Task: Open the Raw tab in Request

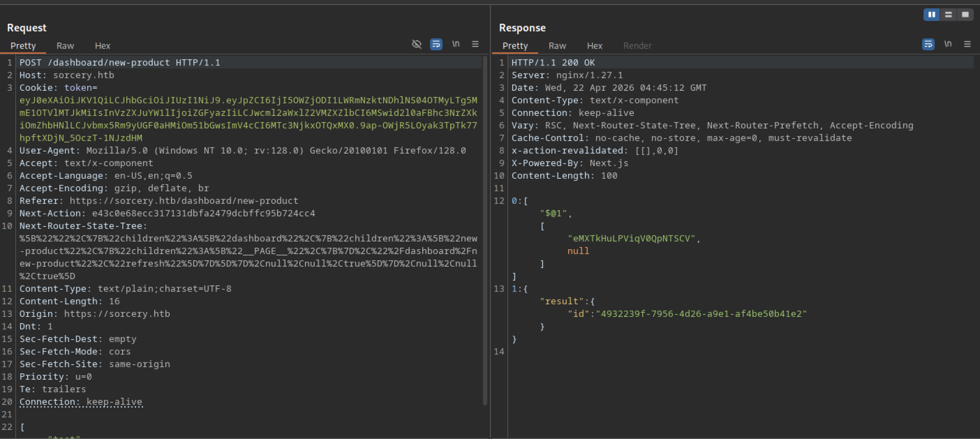Action: point(65,46)
